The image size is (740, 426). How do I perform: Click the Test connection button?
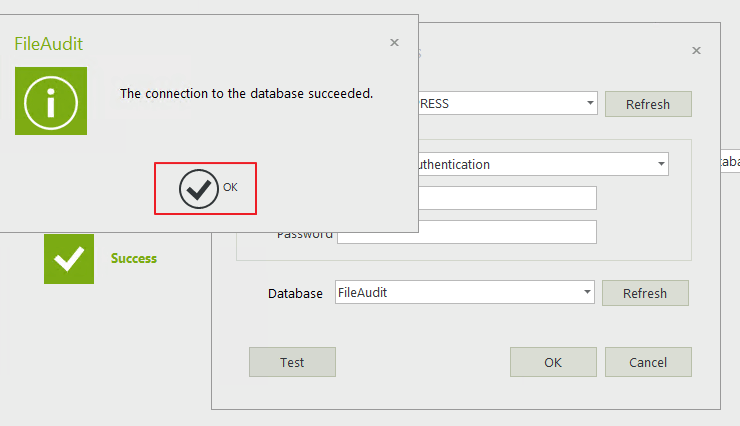tap(292, 362)
